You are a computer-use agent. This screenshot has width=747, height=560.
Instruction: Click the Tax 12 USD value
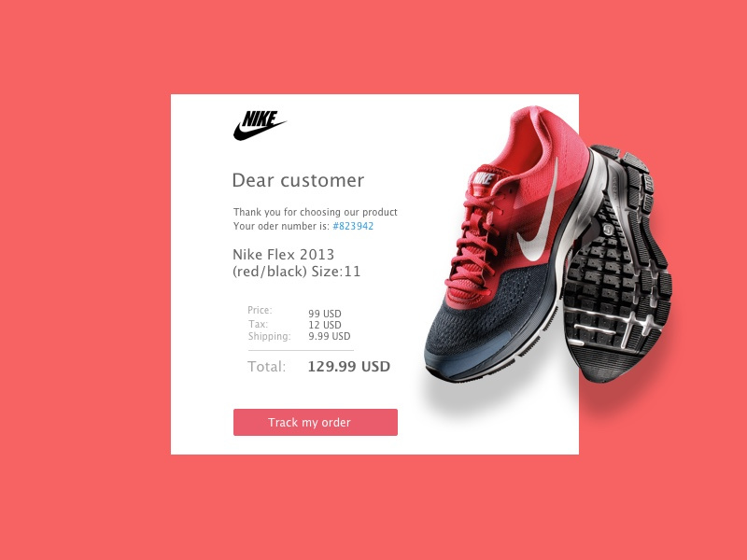point(325,325)
